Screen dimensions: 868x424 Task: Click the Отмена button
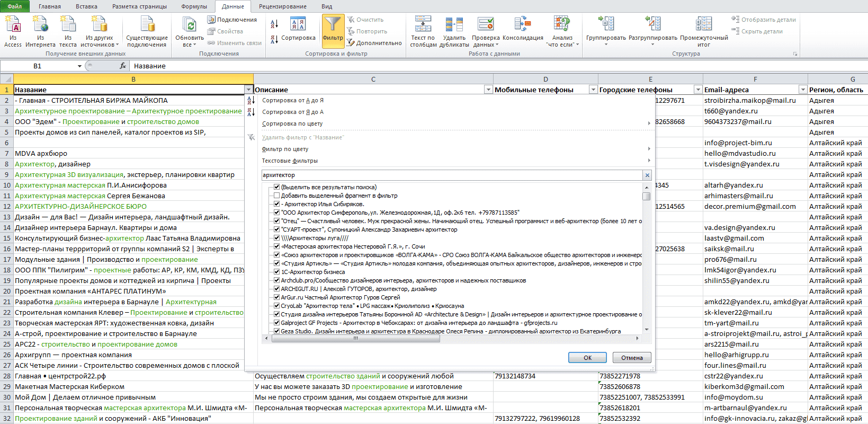click(x=632, y=358)
